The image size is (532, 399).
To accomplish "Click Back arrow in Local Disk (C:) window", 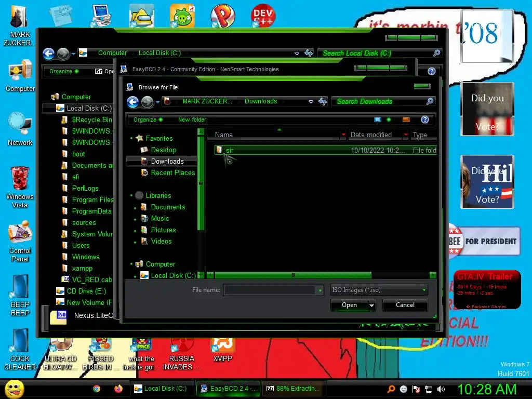I will point(48,54).
